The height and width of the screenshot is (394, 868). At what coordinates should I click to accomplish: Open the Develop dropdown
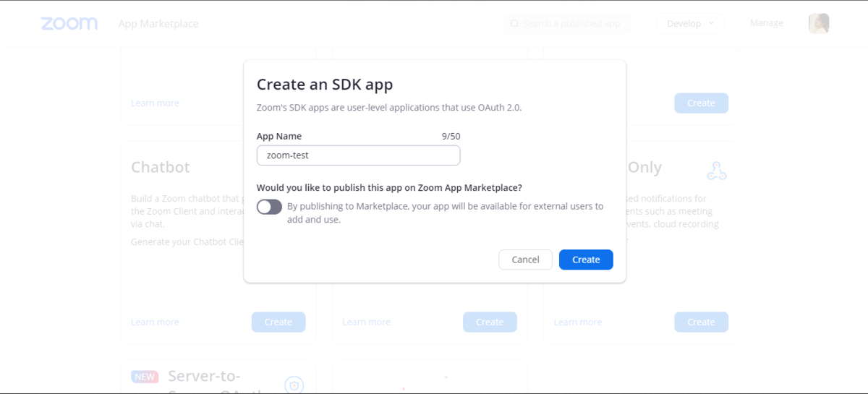point(690,23)
